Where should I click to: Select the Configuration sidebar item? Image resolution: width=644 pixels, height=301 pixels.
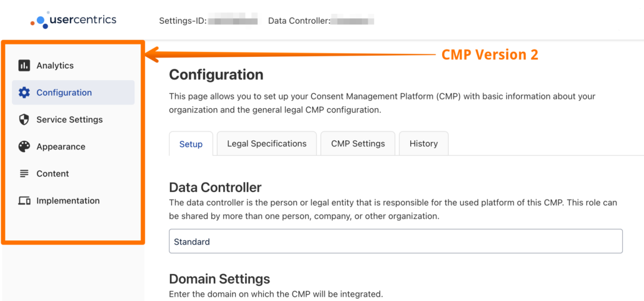(x=73, y=93)
